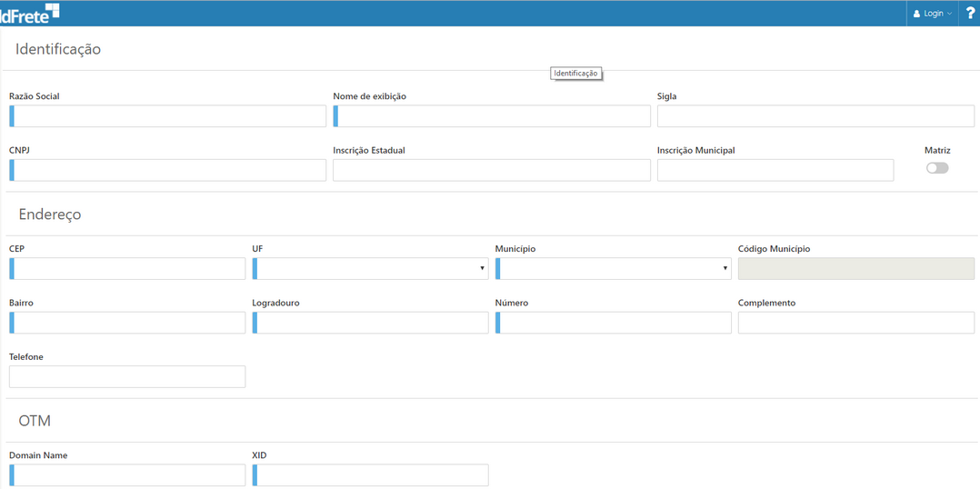Click the help question mark icon

pos(969,13)
